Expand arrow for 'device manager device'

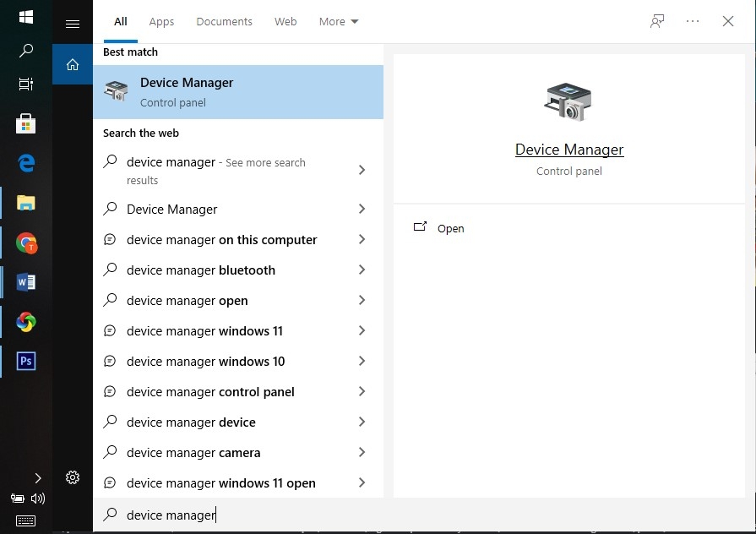(x=362, y=422)
